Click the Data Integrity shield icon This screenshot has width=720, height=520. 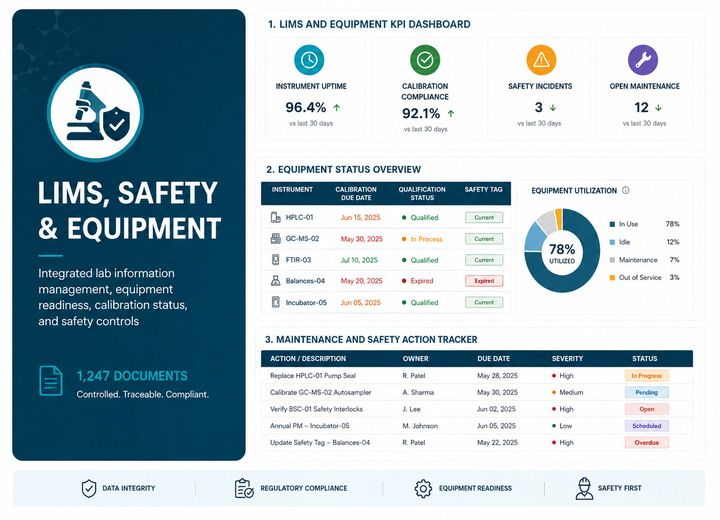pos(89,489)
